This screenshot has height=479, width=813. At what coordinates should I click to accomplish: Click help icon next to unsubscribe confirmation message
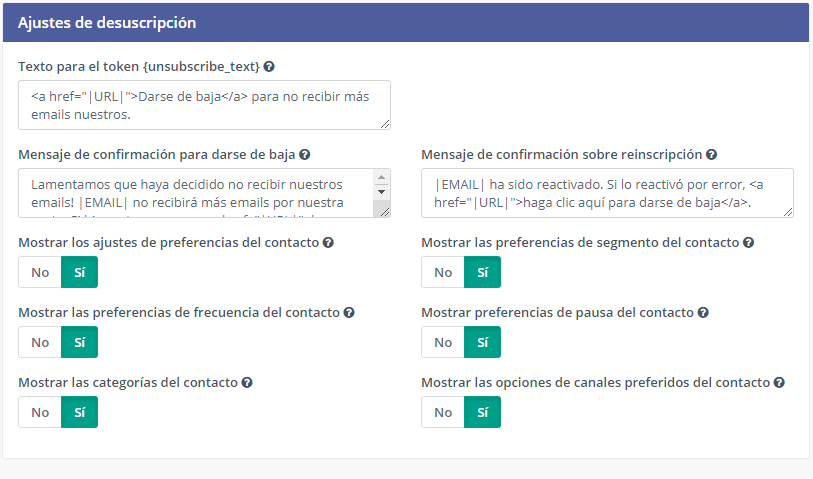click(304, 155)
